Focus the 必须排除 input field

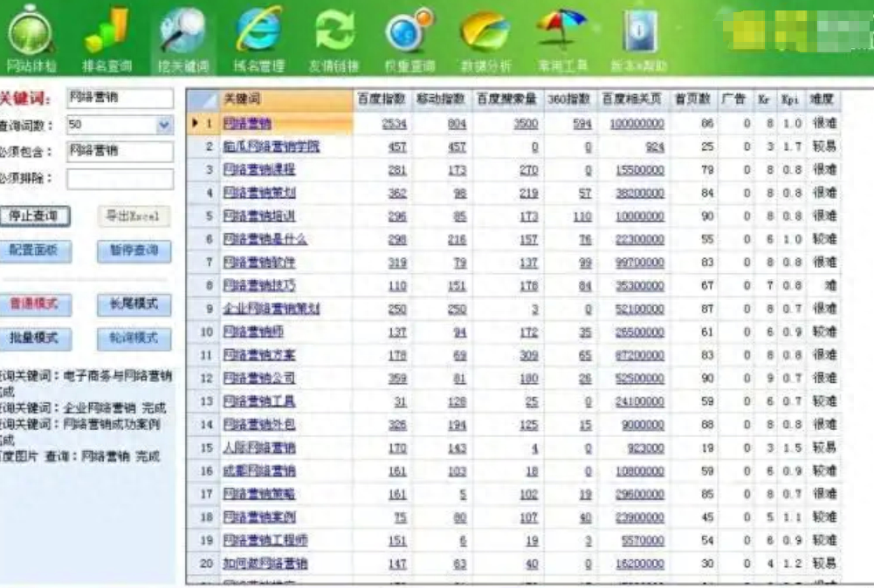coord(120,179)
